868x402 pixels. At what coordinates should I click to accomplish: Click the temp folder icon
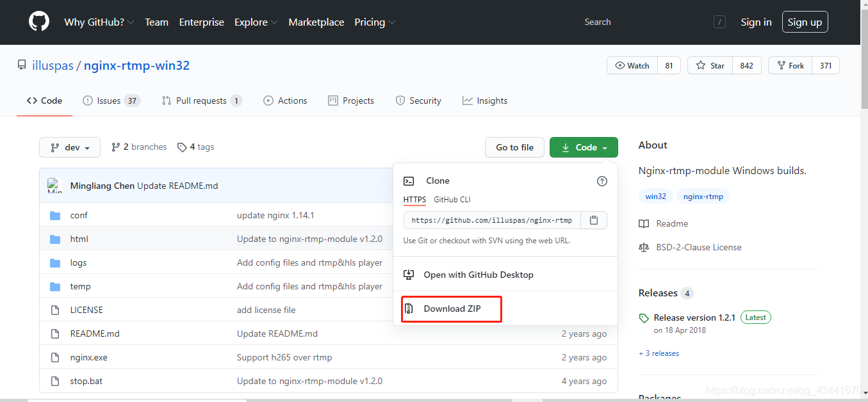click(55, 287)
